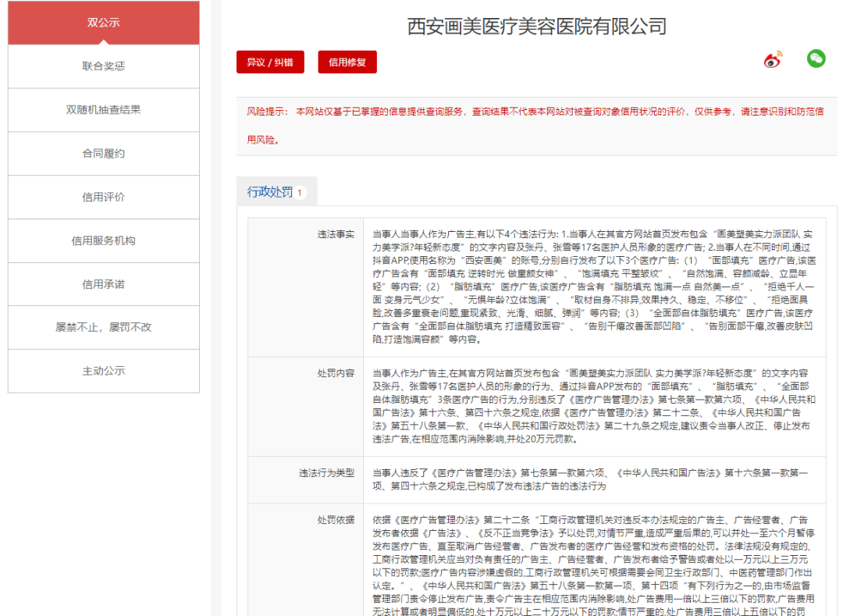The image size is (843, 616).
Task: Select 主动公示 at the sidebar bottom
Action: (x=104, y=371)
